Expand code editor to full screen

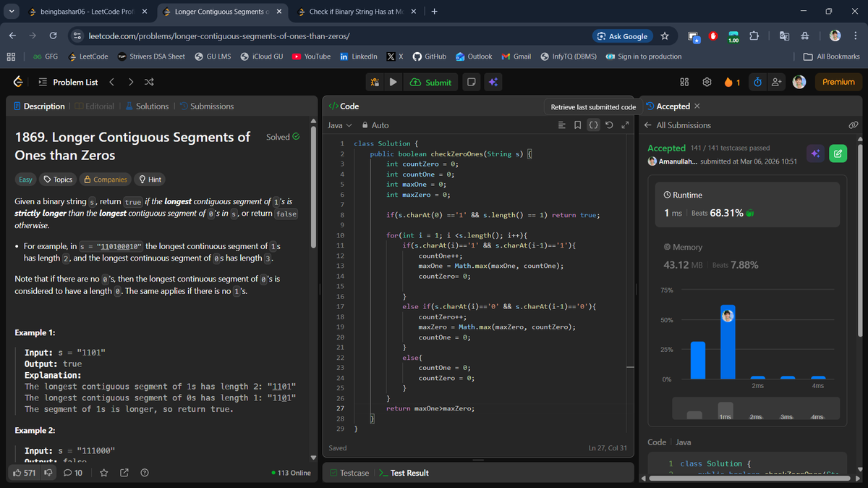click(x=624, y=125)
